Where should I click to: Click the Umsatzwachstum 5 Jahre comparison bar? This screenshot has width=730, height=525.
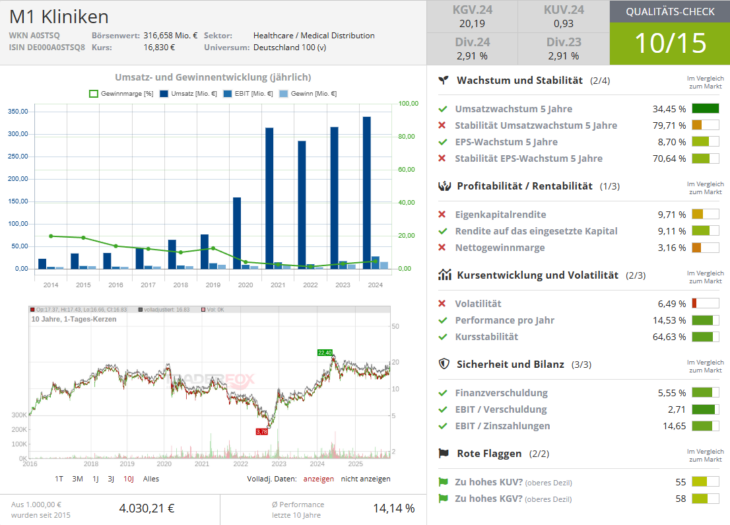pos(705,108)
